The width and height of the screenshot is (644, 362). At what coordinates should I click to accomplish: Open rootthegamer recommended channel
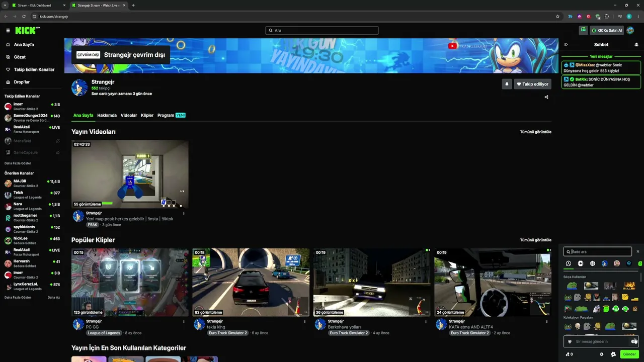click(x=32, y=218)
